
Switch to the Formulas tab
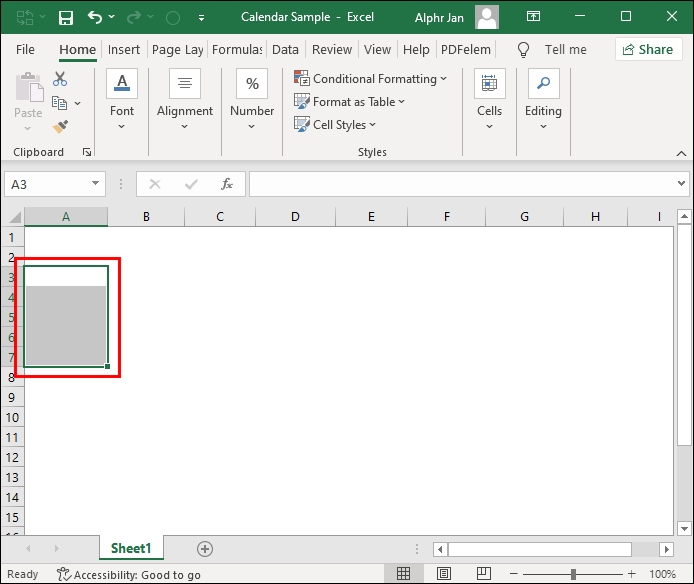pos(237,50)
